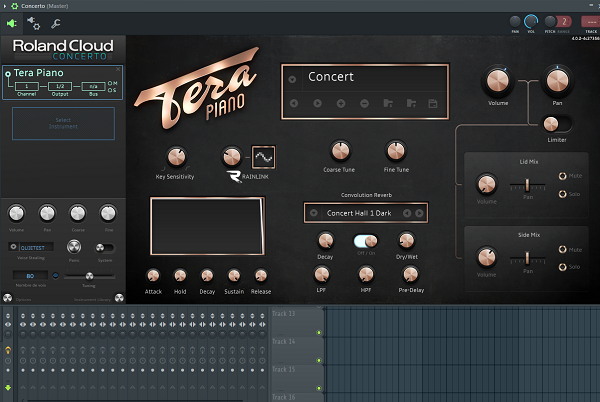Click the main Volume copper knob
600x402 pixels.
click(x=497, y=81)
